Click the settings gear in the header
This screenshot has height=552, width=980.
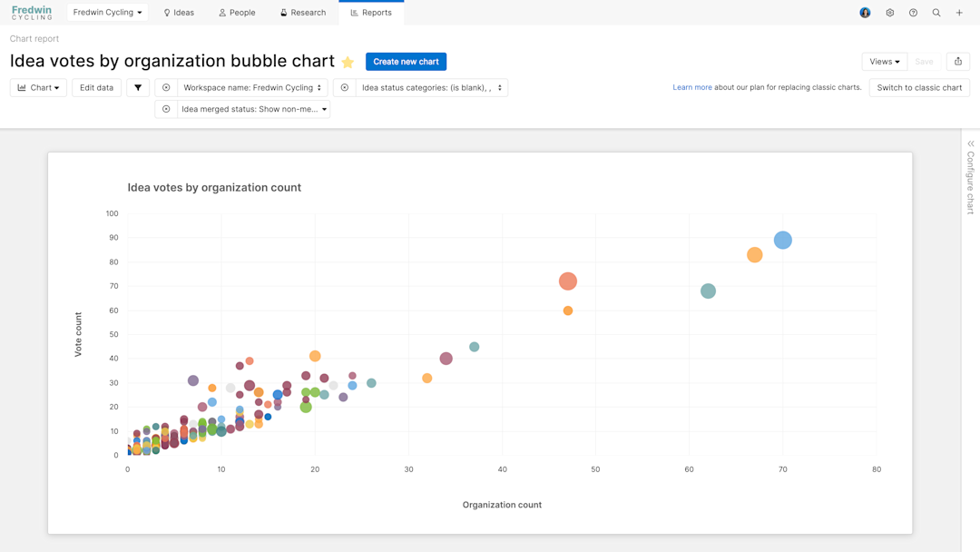tap(889, 13)
